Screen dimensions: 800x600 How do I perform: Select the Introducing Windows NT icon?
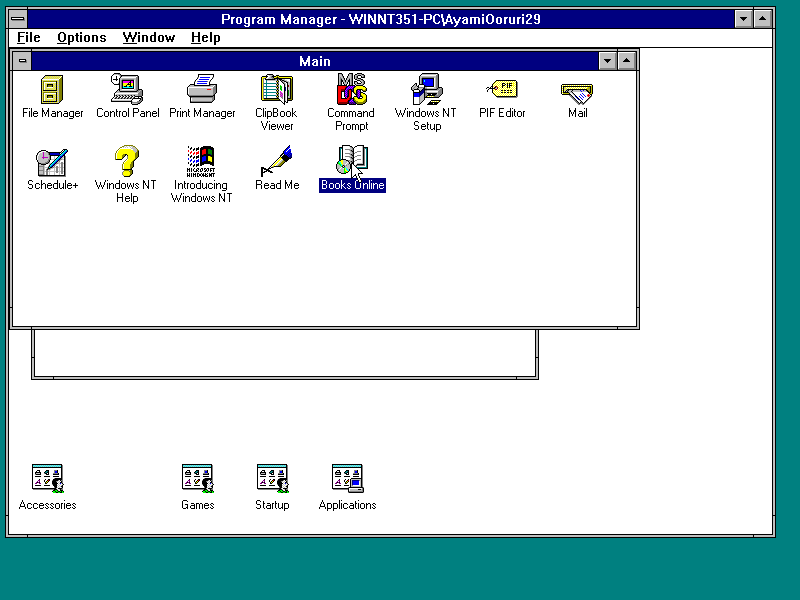(x=201, y=161)
